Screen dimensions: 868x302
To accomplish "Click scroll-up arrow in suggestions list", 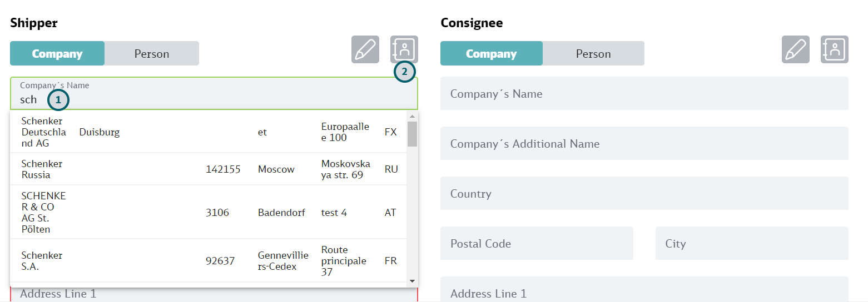I will [x=412, y=116].
